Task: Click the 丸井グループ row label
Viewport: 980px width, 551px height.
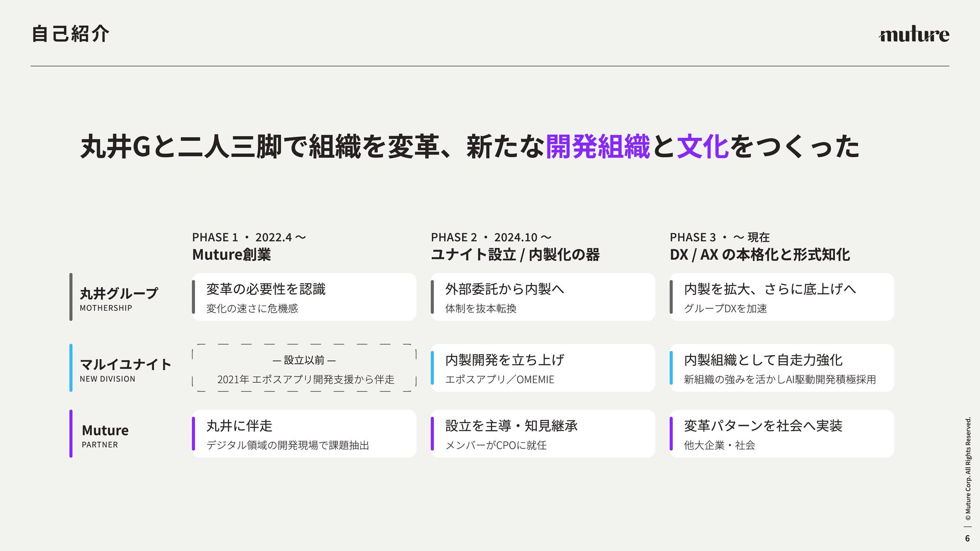Action: tap(119, 293)
